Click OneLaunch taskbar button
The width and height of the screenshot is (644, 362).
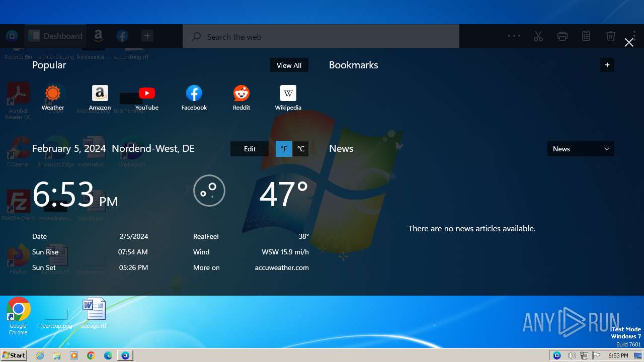click(x=125, y=355)
